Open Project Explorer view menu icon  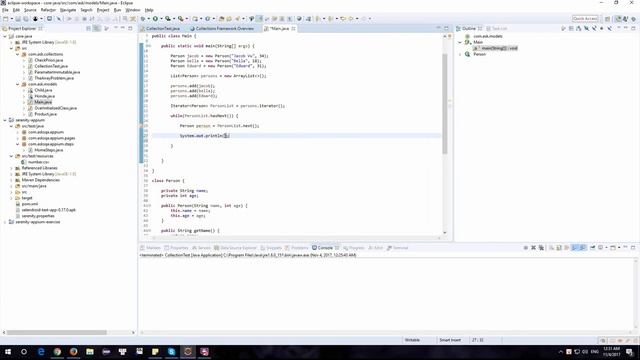tap(107, 29)
